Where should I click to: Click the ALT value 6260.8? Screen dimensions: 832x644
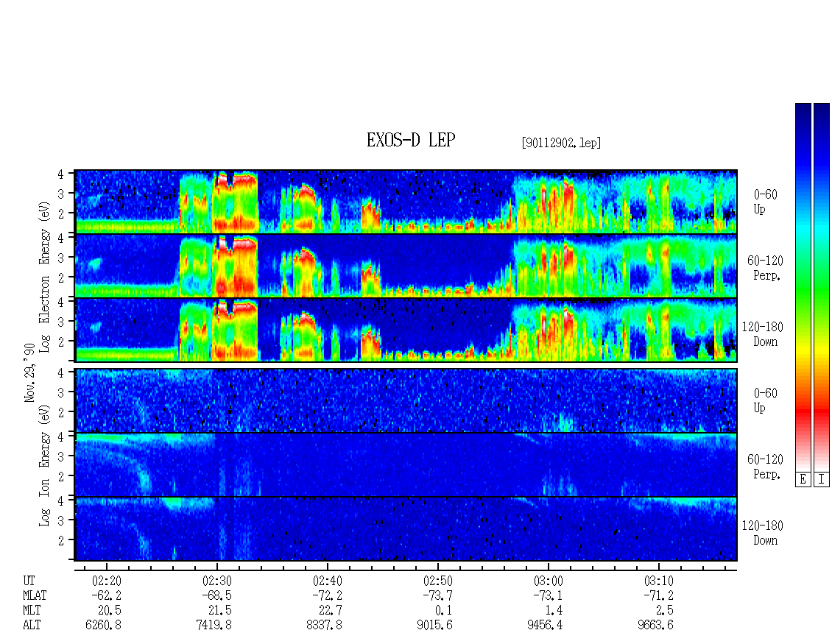point(104,626)
